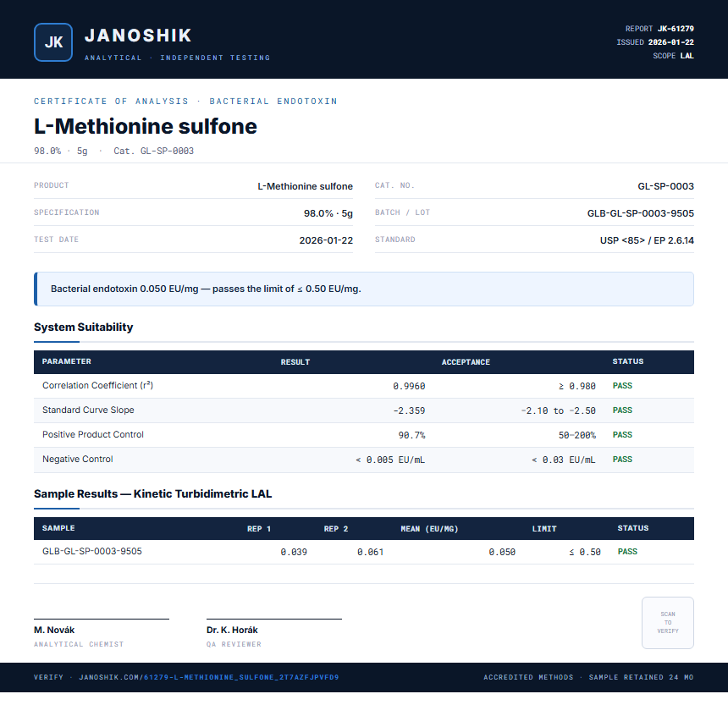Click the Dr. K. Horák signature name
This screenshot has width=728, height=716.
click(232, 631)
